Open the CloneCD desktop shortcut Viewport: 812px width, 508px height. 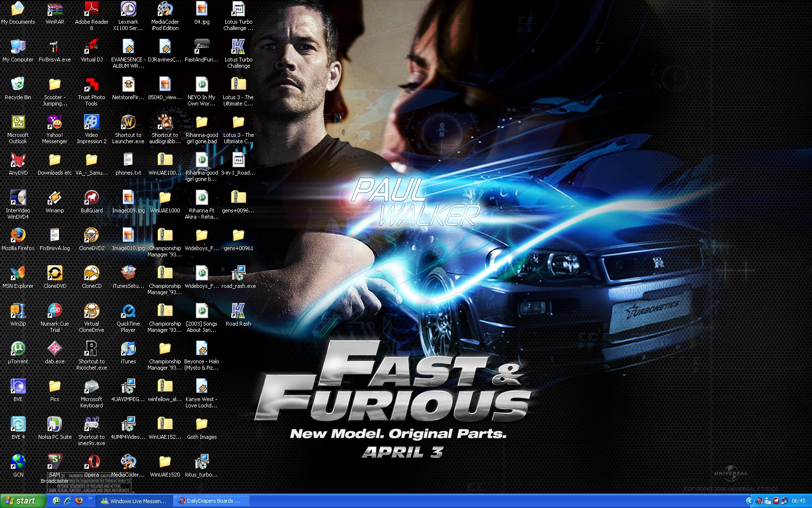(x=91, y=278)
